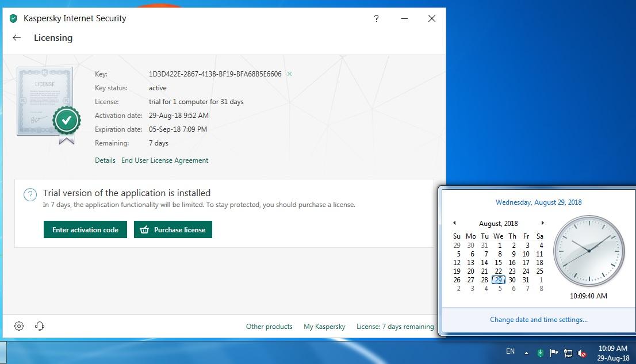Click the network tray icon
Viewport: 636px width, 364px height.
[x=568, y=353]
